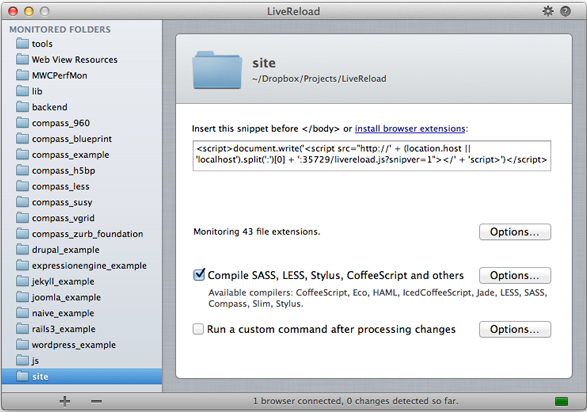Add a monitored folder with plus icon
587x412 pixels.
tap(65, 401)
